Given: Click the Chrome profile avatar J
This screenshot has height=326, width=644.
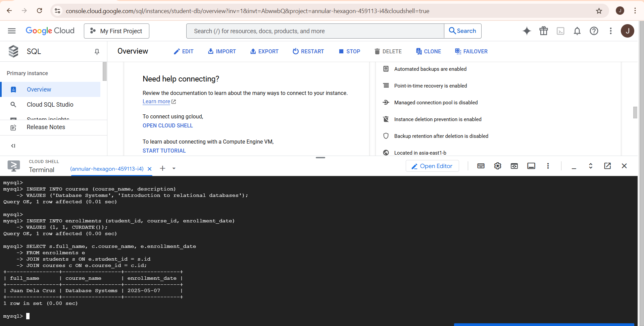Looking at the screenshot, I should (620, 11).
